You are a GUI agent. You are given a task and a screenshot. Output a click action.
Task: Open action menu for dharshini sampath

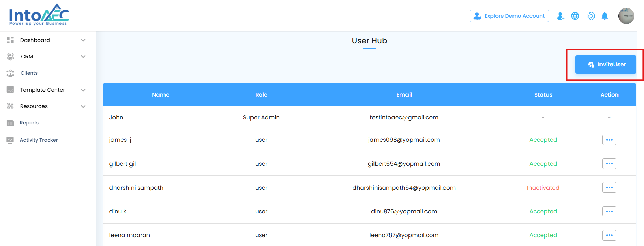click(609, 188)
